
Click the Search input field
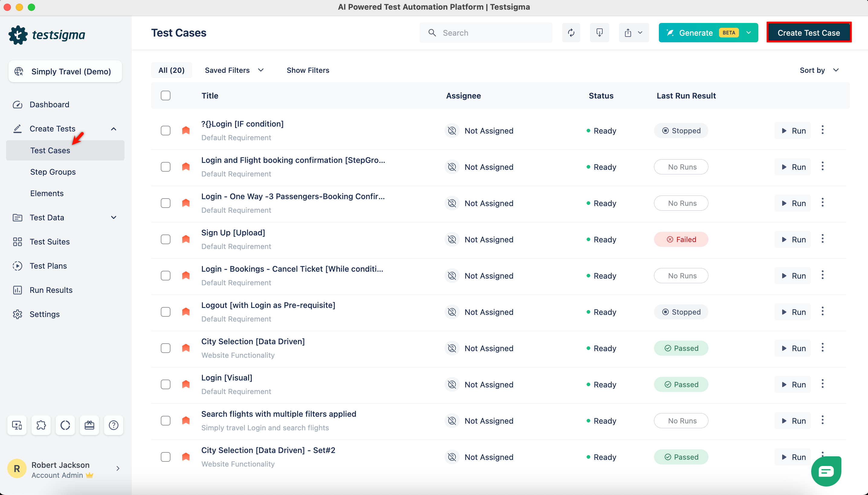point(486,33)
